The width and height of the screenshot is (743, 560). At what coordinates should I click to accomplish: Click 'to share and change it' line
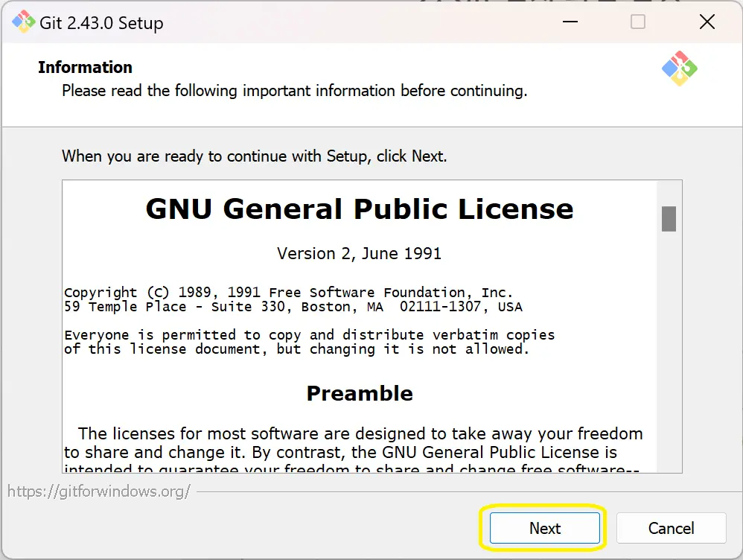(x=340, y=452)
